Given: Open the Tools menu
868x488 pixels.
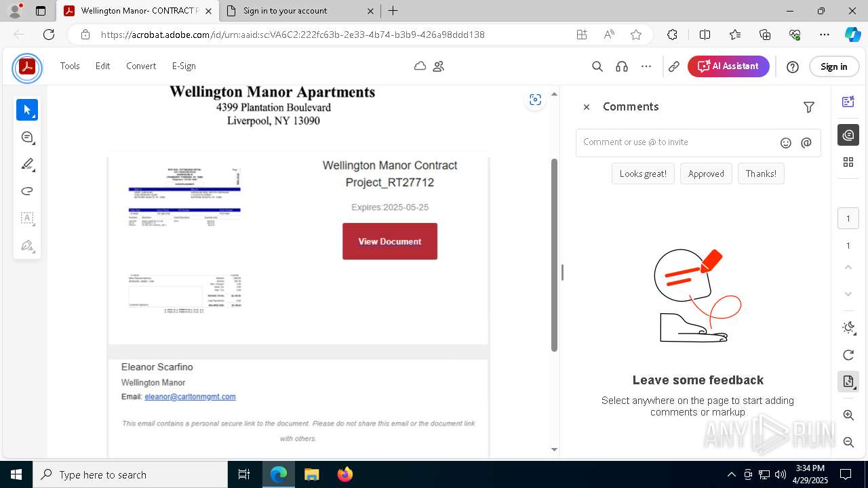Looking at the screenshot, I should (x=70, y=66).
